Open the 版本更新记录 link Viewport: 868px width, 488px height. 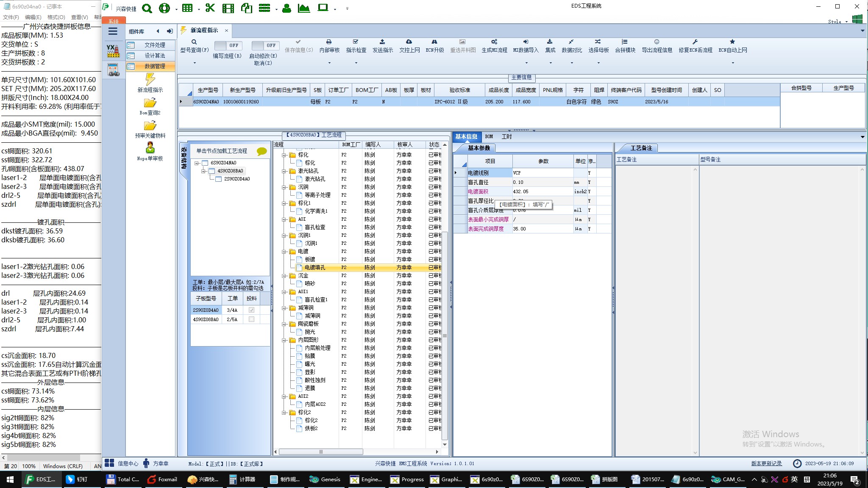[x=766, y=464]
